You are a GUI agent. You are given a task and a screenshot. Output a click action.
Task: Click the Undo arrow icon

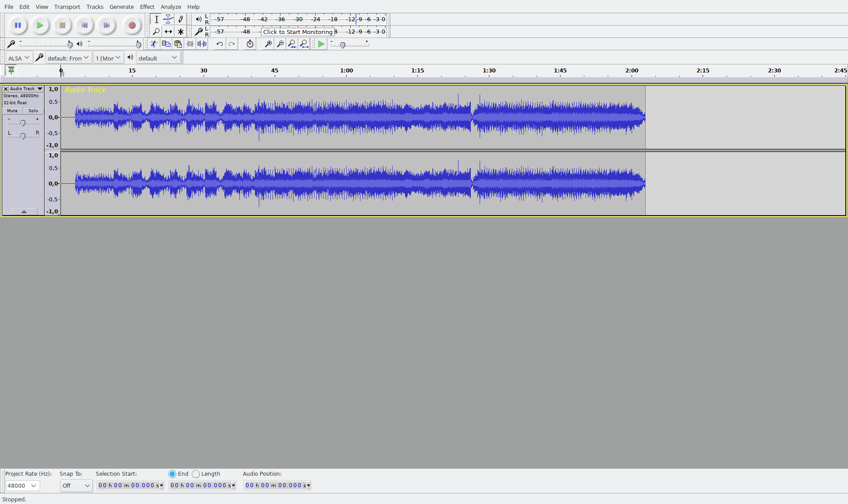220,44
